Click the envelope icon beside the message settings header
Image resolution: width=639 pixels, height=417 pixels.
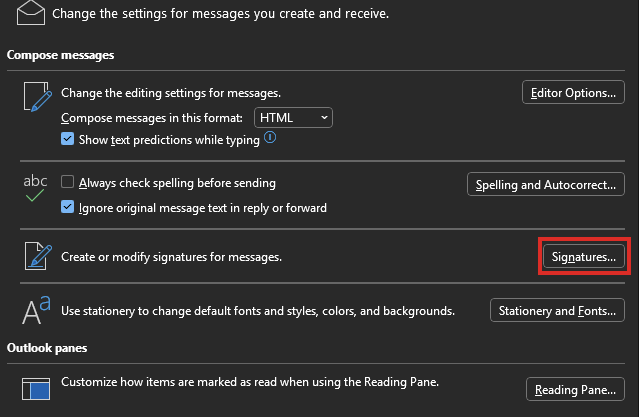click(x=30, y=14)
